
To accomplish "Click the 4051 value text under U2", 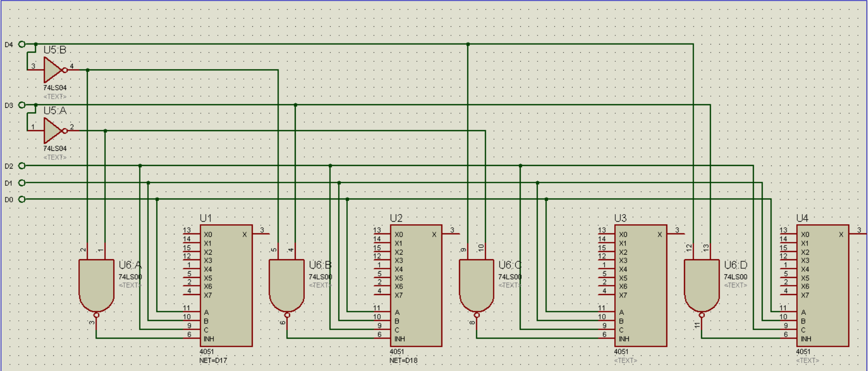I will click(397, 352).
